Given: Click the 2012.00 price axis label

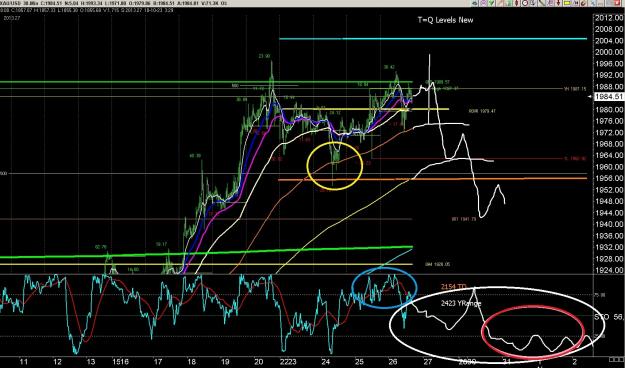Looking at the screenshot, I should point(609,18).
